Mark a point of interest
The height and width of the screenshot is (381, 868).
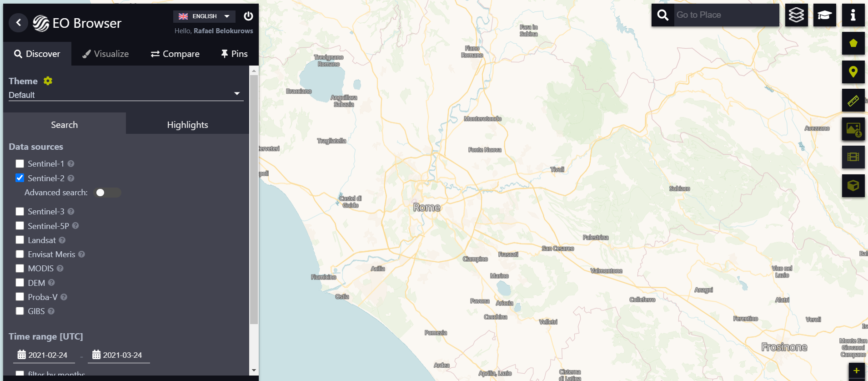pyautogui.click(x=853, y=72)
